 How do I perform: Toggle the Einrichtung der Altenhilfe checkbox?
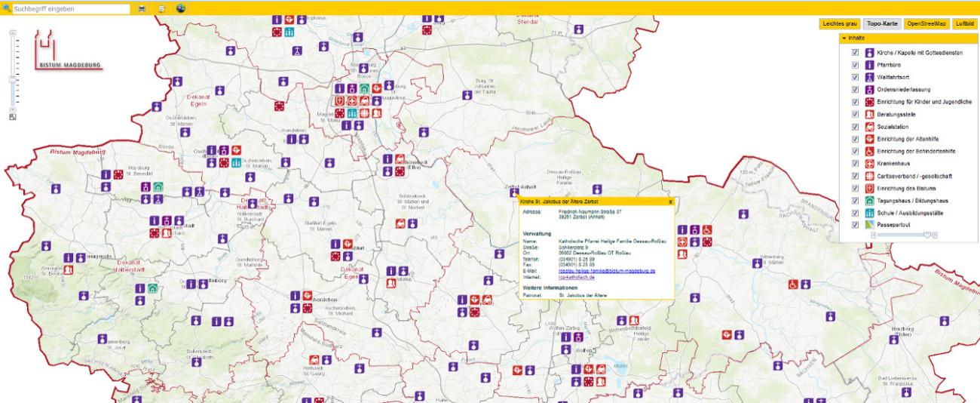point(854,139)
